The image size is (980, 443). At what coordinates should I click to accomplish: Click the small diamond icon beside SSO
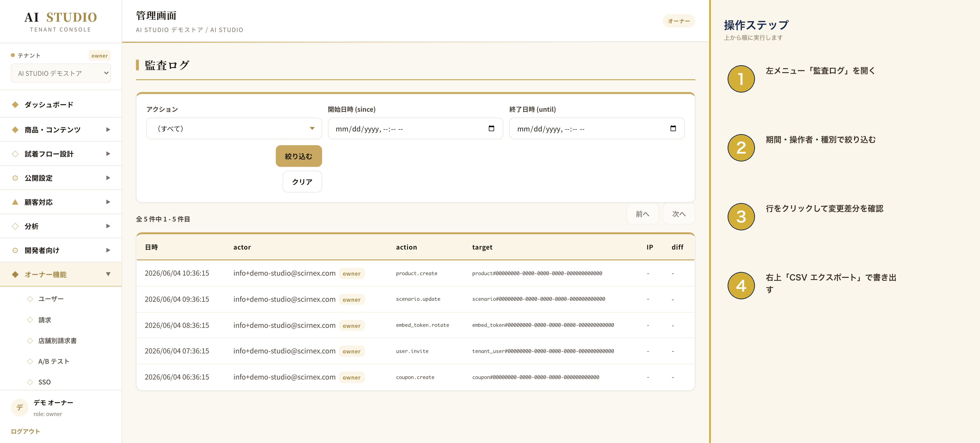click(x=30, y=382)
